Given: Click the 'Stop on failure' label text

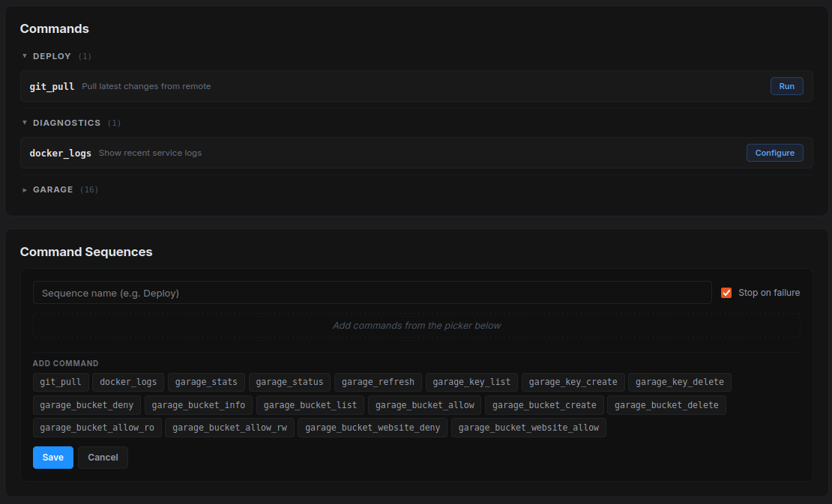Looking at the screenshot, I should click(x=769, y=293).
